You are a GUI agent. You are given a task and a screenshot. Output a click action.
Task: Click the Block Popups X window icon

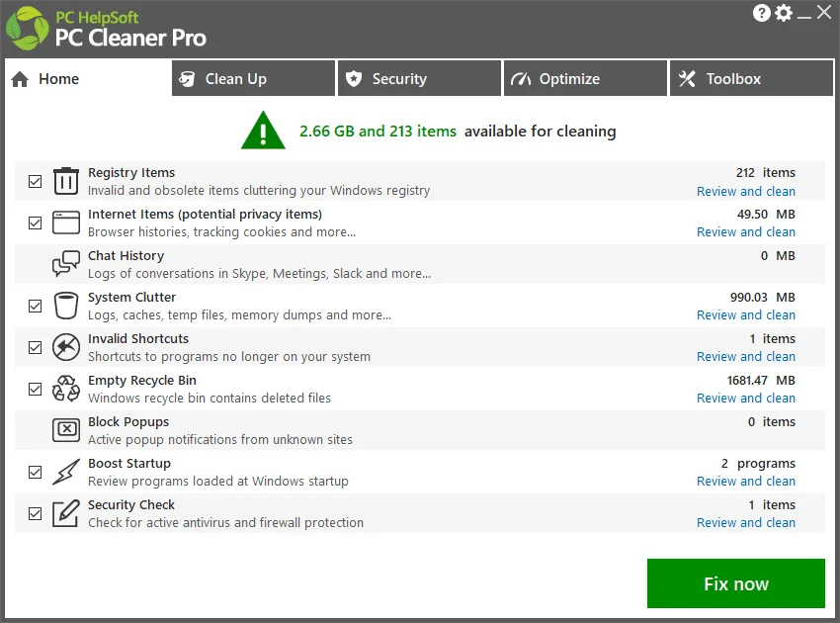[x=66, y=430]
